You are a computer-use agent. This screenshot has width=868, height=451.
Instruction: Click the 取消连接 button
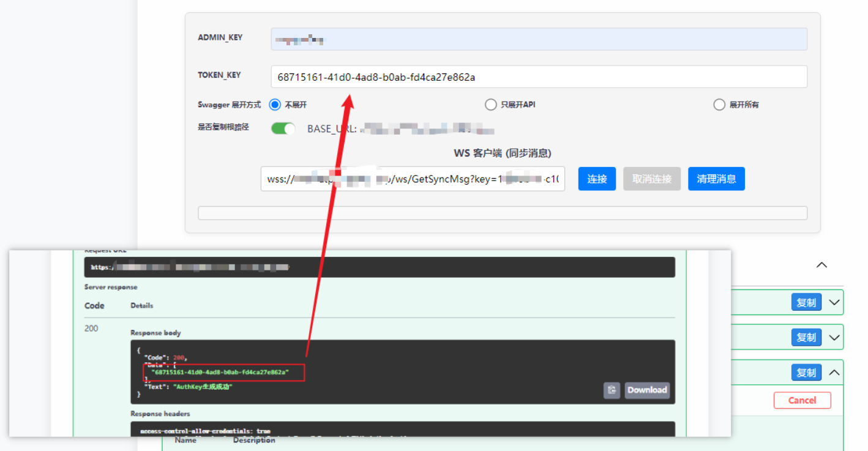tap(652, 179)
